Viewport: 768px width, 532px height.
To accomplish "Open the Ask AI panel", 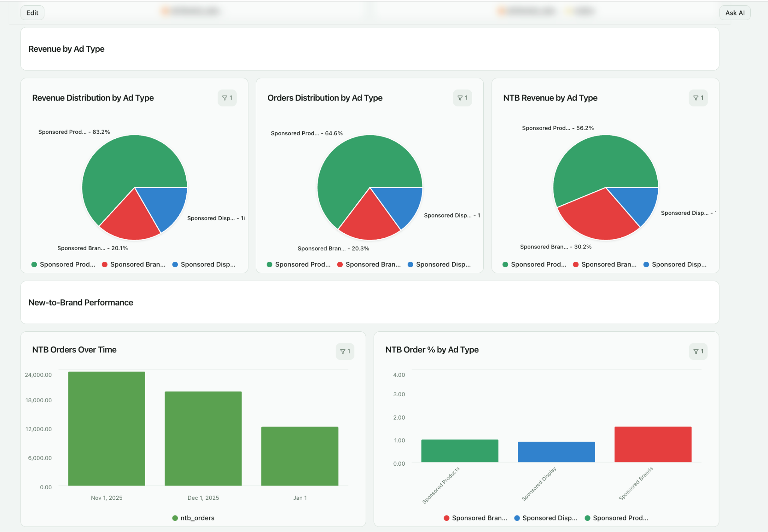I will tap(734, 12).
